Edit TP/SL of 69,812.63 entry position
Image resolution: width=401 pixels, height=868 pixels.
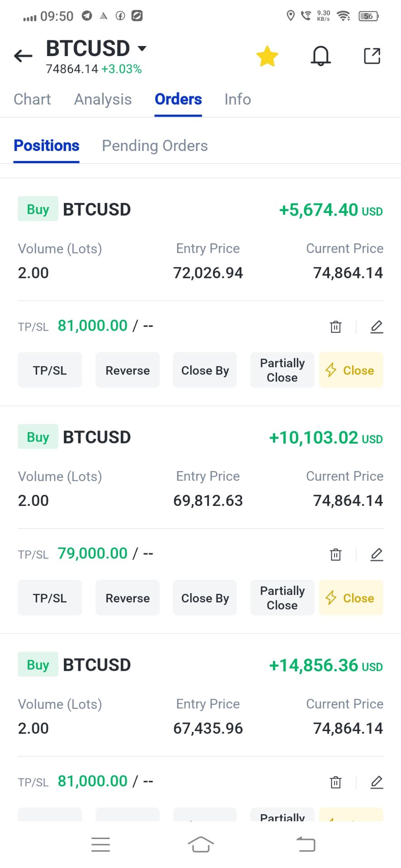tap(377, 554)
